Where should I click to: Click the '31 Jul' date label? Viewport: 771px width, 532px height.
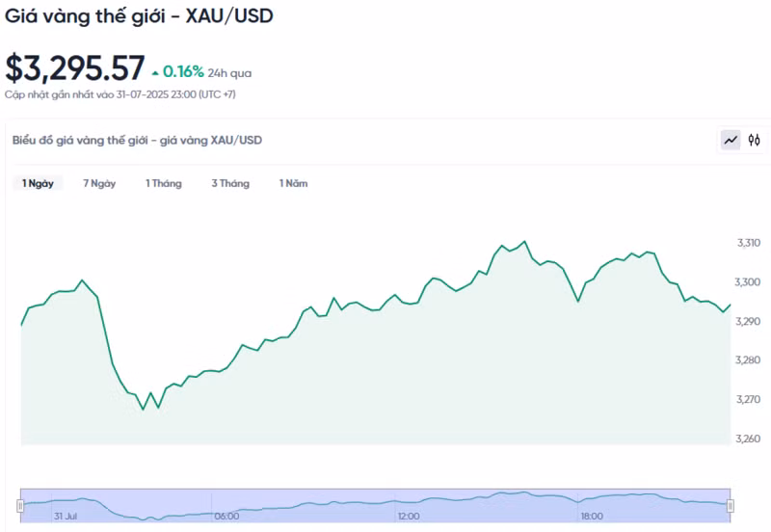click(x=66, y=517)
